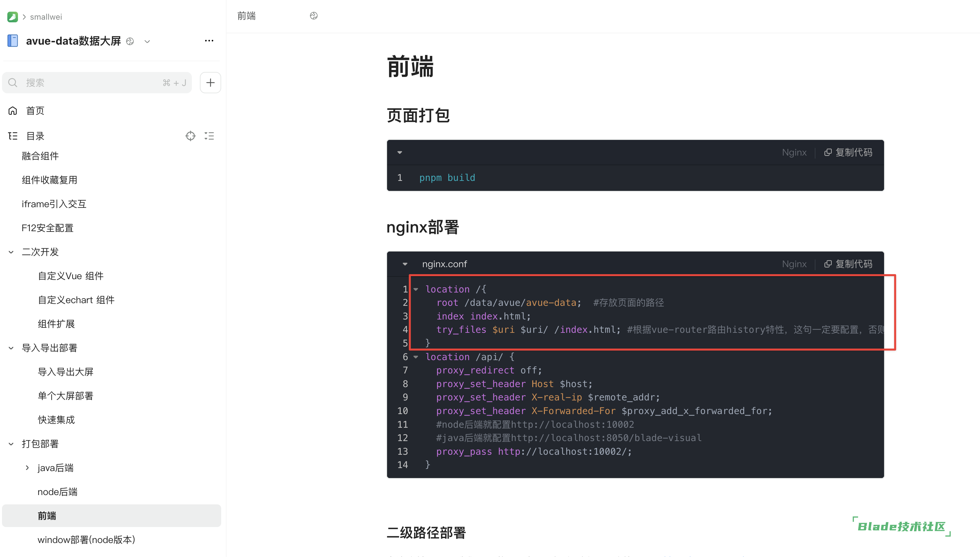The width and height of the screenshot is (980, 557).
Task: Open 导入导出部署 page
Action: pyautogui.click(x=49, y=348)
